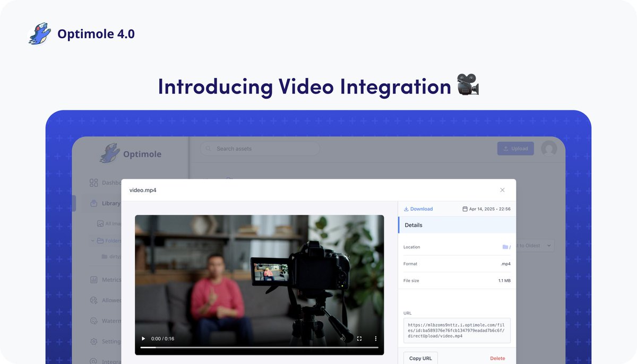Viewport: 637px width, 364px height.
Task: Close the video.mp4 dialog
Action: point(503,190)
